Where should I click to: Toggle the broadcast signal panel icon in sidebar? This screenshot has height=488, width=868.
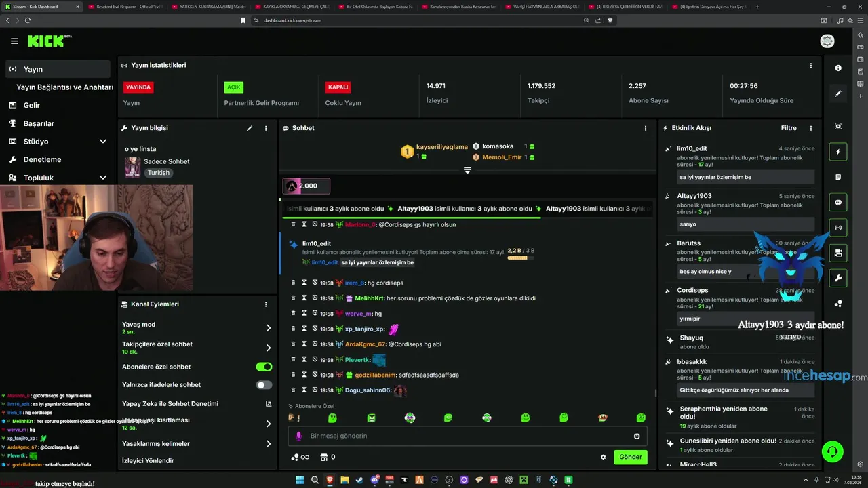tap(838, 227)
